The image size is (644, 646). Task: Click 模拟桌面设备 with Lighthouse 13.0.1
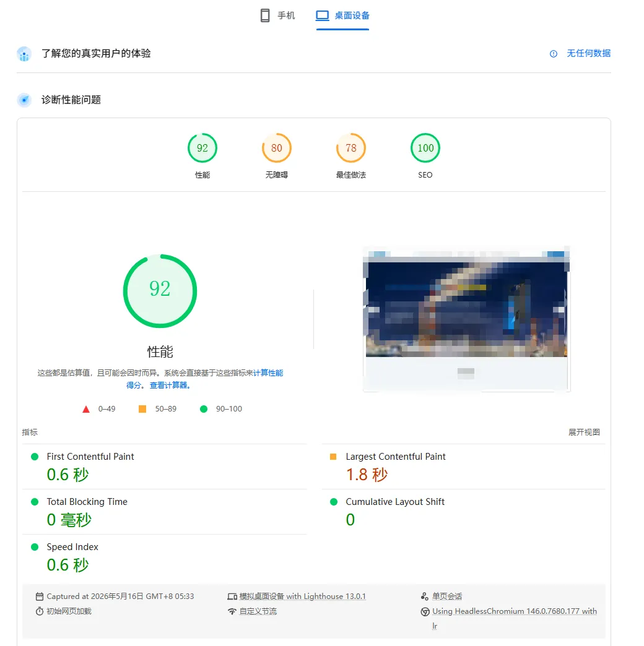303,596
